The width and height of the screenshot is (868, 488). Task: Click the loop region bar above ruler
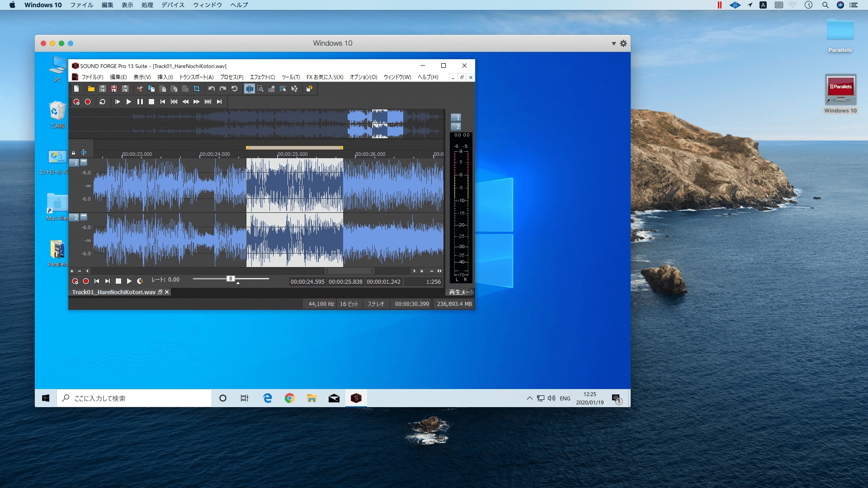pos(294,148)
